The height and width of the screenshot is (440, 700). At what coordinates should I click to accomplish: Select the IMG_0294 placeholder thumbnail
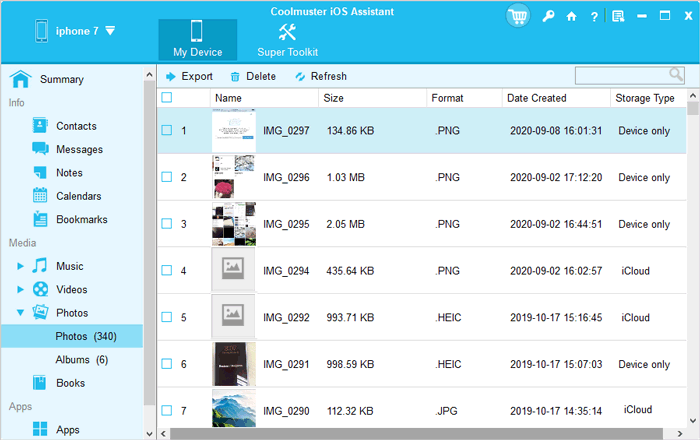click(x=233, y=270)
